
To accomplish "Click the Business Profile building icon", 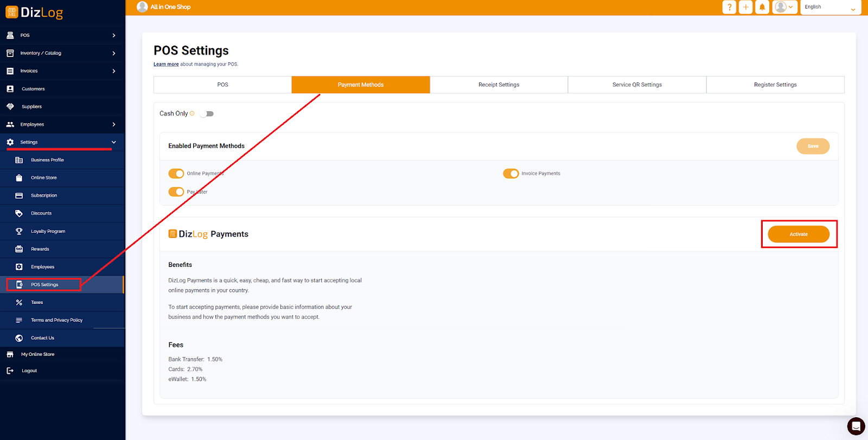I will (x=19, y=160).
